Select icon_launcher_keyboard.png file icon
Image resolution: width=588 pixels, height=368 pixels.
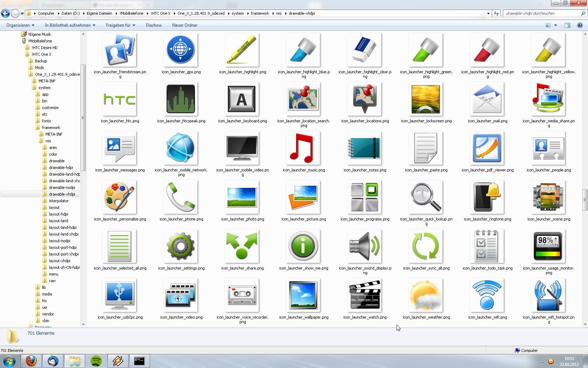[242, 99]
